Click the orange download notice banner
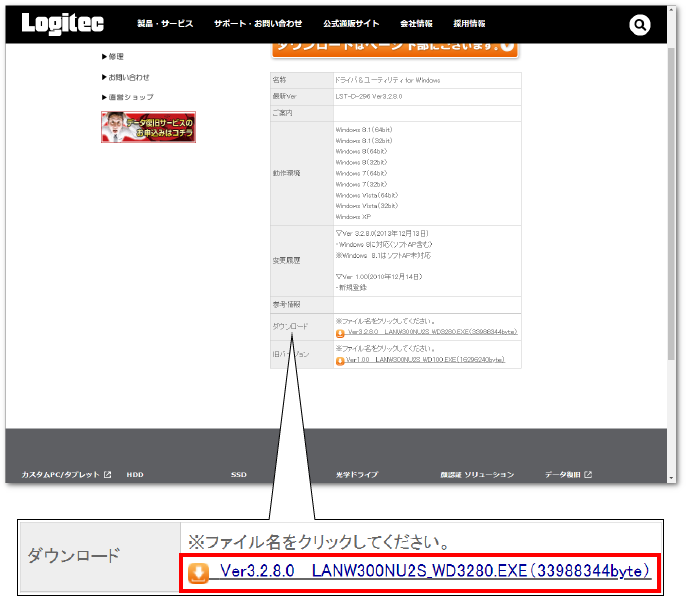 (395, 49)
